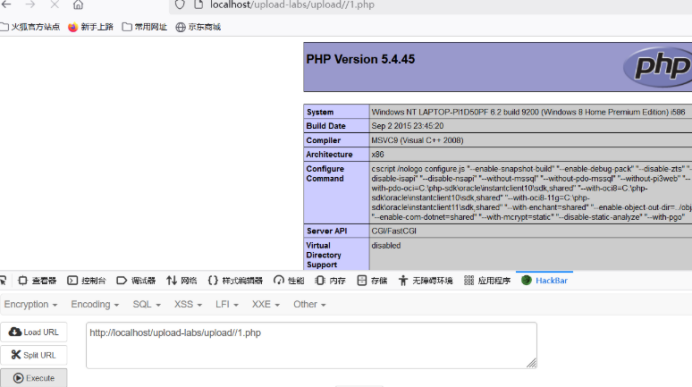Click the Execute button
Screen dimensions: 692x387
[34, 378]
